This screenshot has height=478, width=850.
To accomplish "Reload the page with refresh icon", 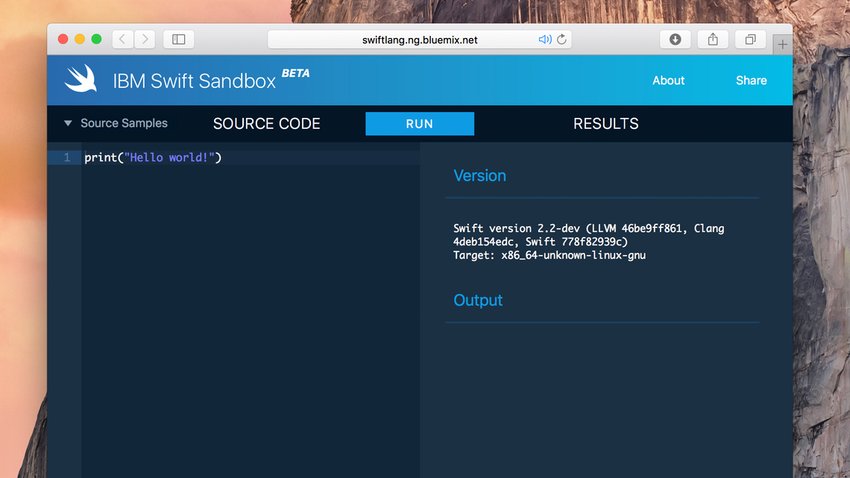I will point(562,40).
